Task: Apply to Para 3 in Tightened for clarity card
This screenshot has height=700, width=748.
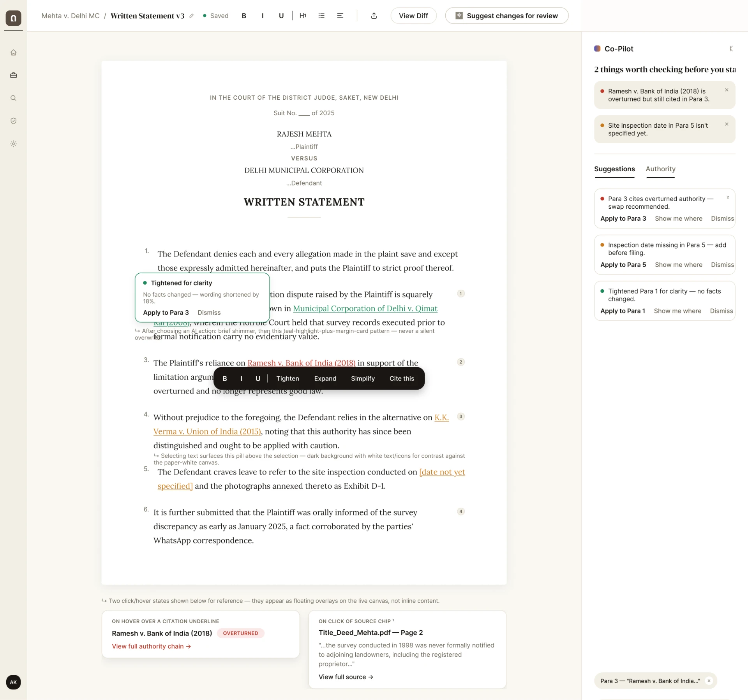Action: [x=166, y=313]
